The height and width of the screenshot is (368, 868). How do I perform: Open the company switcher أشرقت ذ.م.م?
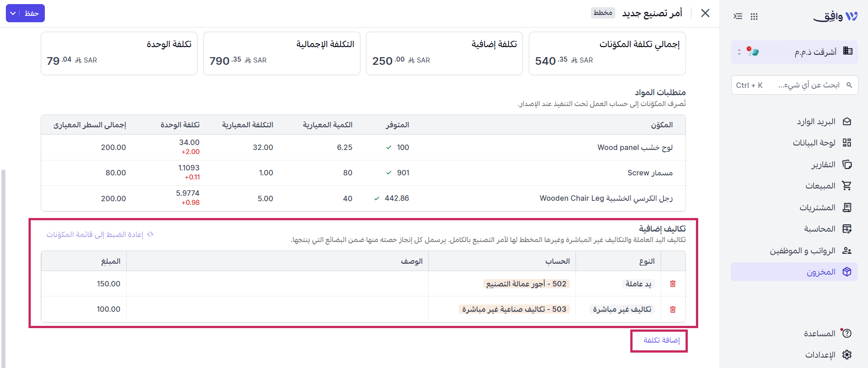coord(794,52)
